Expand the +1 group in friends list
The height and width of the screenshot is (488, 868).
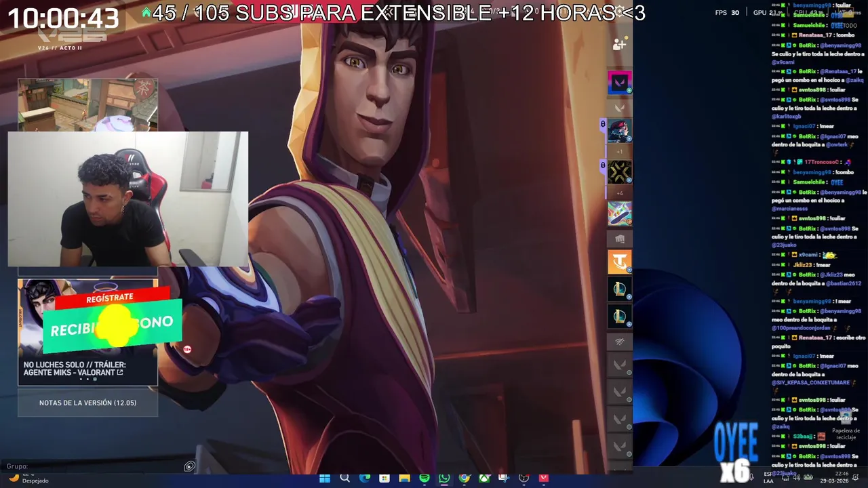pyautogui.click(x=619, y=152)
